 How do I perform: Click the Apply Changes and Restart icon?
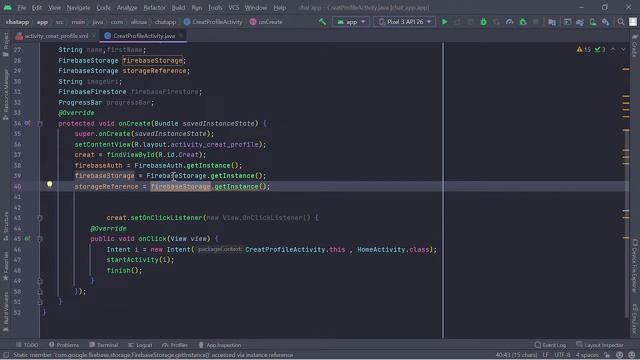click(457, 22)
